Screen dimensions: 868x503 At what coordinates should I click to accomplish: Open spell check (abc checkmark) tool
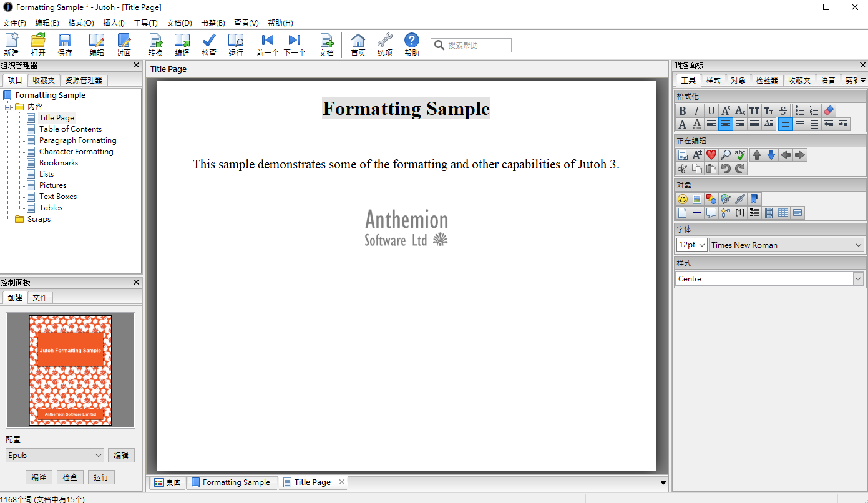pyautogui.click(x=740, y=155)
